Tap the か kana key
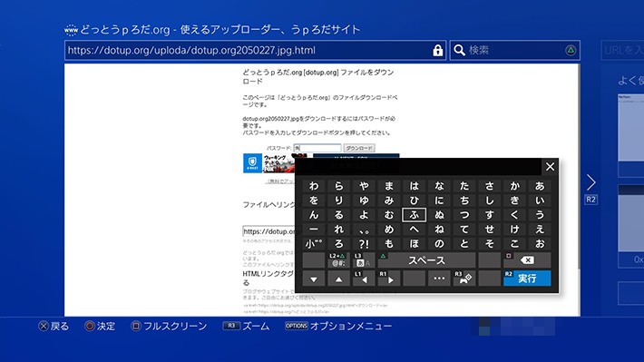This screenshot has height=362, width=644. (514, 186)
